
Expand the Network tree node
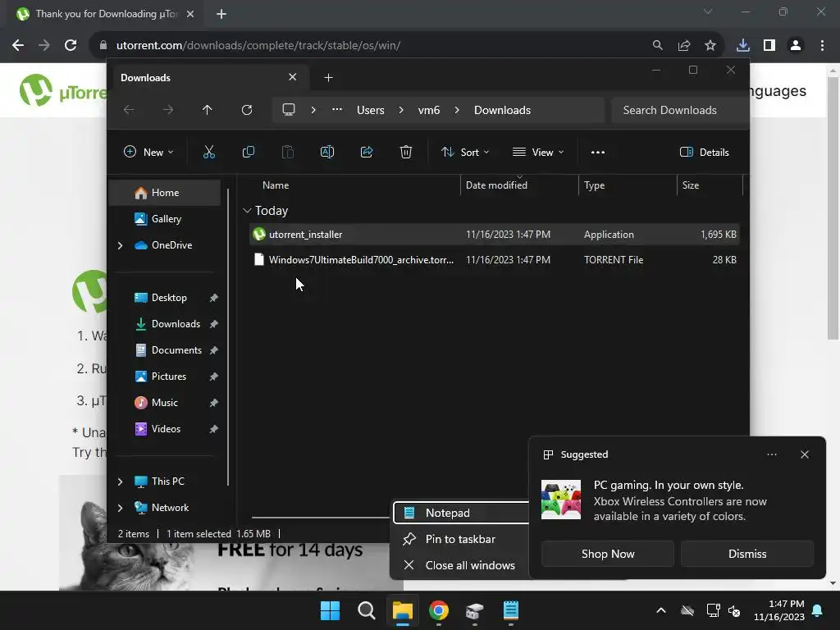coord(120,508)
